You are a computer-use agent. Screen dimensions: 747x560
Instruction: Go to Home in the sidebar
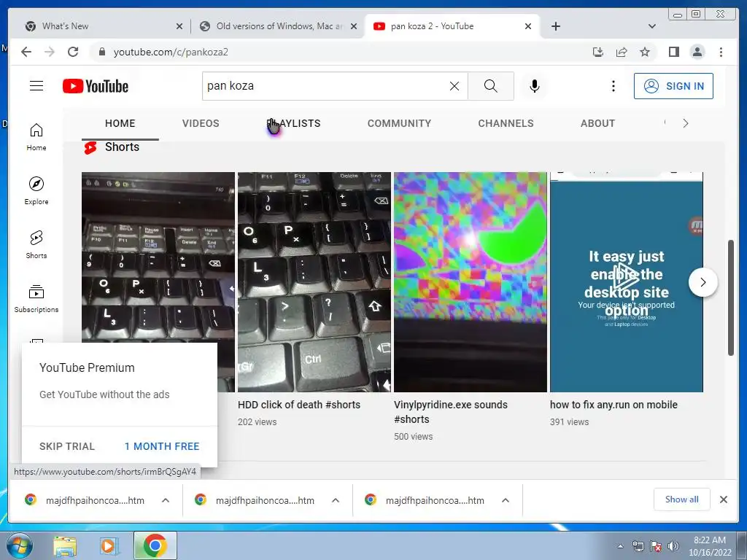click(36, 137)
